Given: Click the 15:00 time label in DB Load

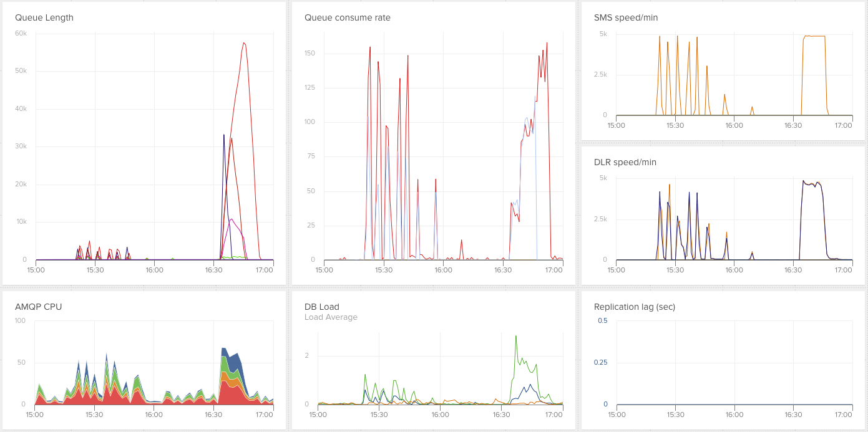Looking at the screenshot, I should pos(318,415).
